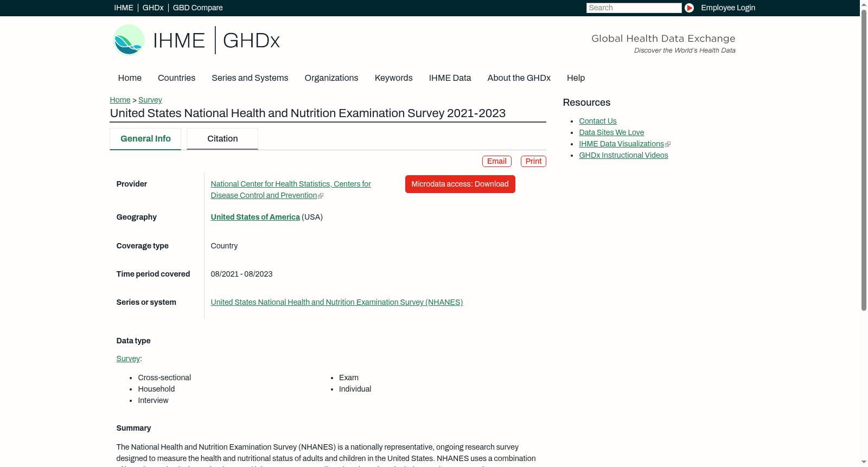Click the '08/2021 - 08/2023' time period value
This screenshot has width=868, height=467.
click(x=241, y=274)
